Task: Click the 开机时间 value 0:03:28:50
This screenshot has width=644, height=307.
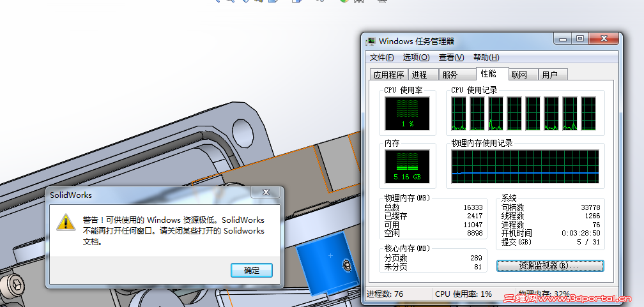Action: pos(581,234)
